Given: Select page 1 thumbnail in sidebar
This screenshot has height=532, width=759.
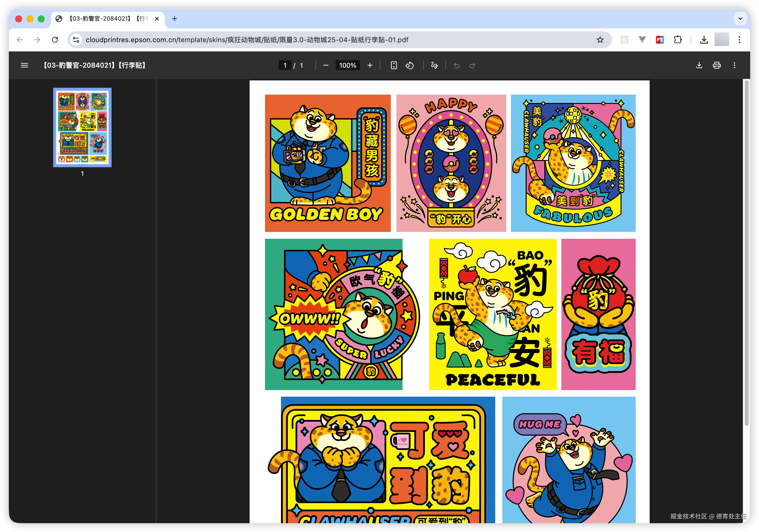Looking at the screenshot, I should coord(82,127).
